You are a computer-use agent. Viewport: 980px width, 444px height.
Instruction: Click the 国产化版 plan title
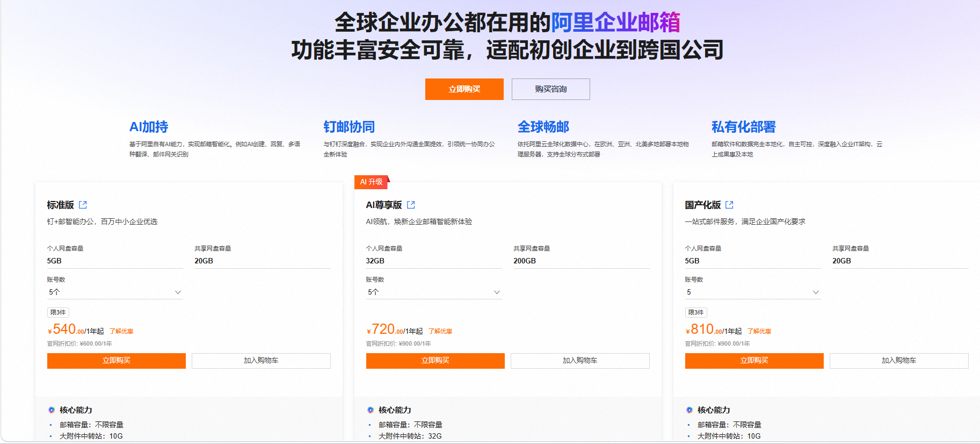tap(703, 205)
